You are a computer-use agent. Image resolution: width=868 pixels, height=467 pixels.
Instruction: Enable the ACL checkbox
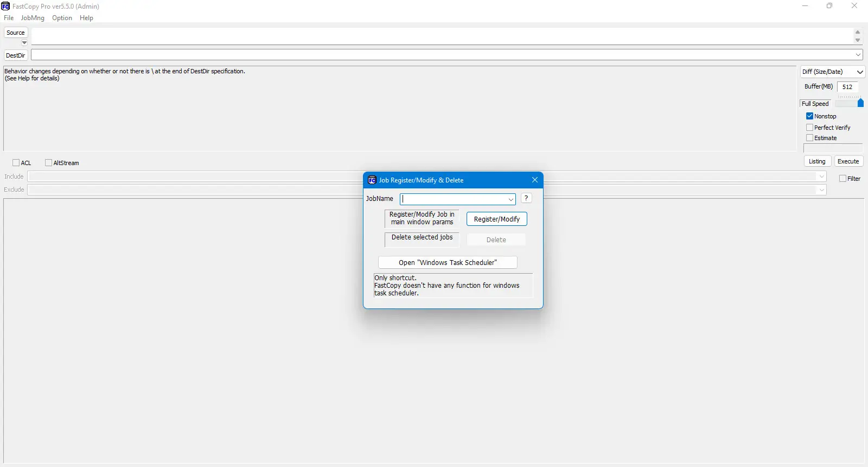coord(16,163)
